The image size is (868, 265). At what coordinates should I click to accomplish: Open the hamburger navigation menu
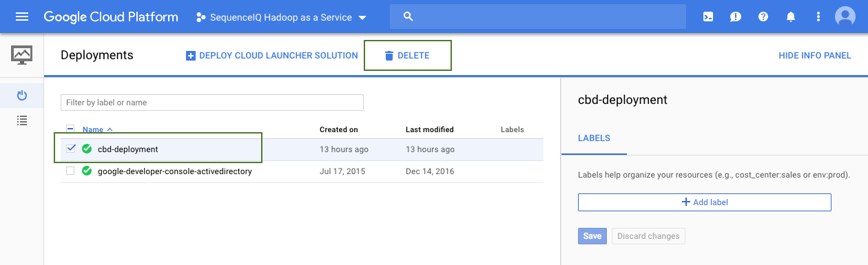coord(22,17)
